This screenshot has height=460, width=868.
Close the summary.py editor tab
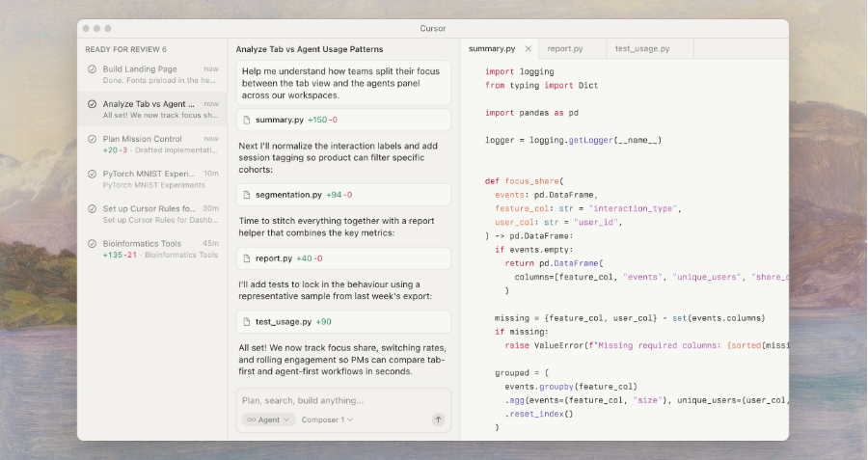528,48
